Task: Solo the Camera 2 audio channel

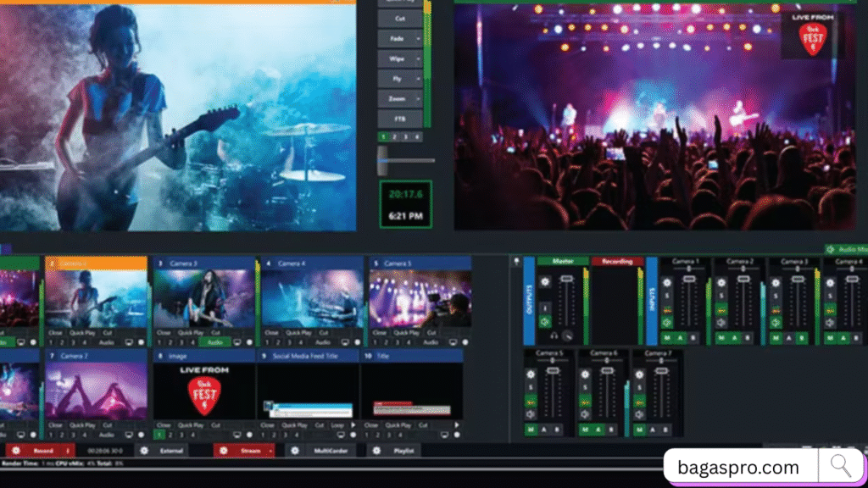Action: (721, 295)
